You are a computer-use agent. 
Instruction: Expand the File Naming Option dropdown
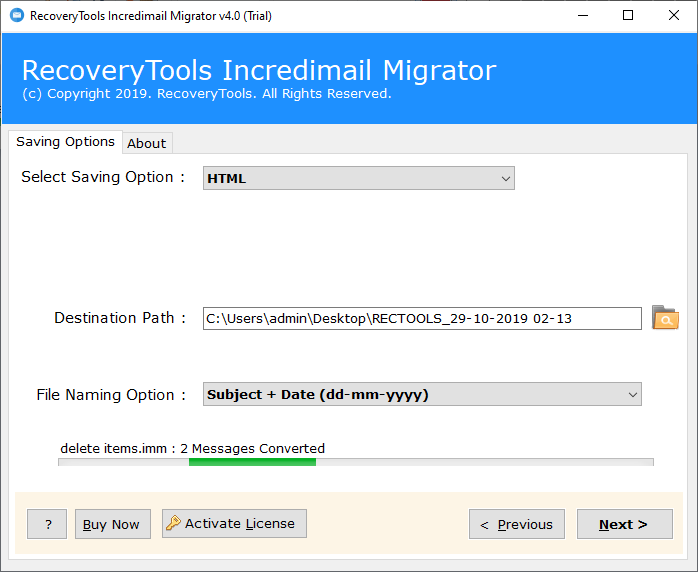(x=422, y=394)
